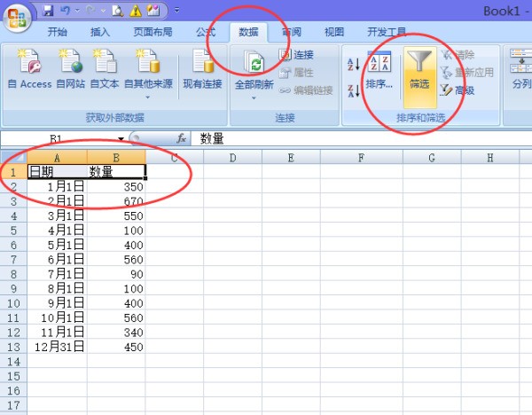Switch to 审阅 tab

click(x=292, y=32)
